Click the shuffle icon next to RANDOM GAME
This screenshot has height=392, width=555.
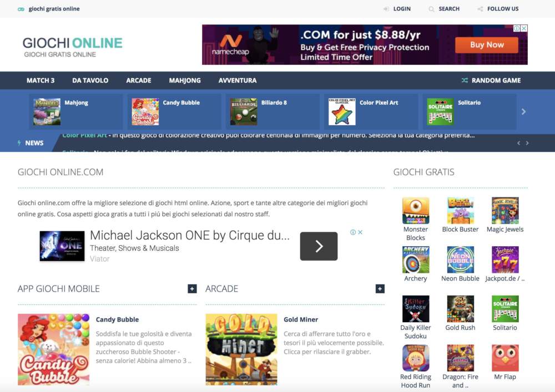[x=463, y=80]
